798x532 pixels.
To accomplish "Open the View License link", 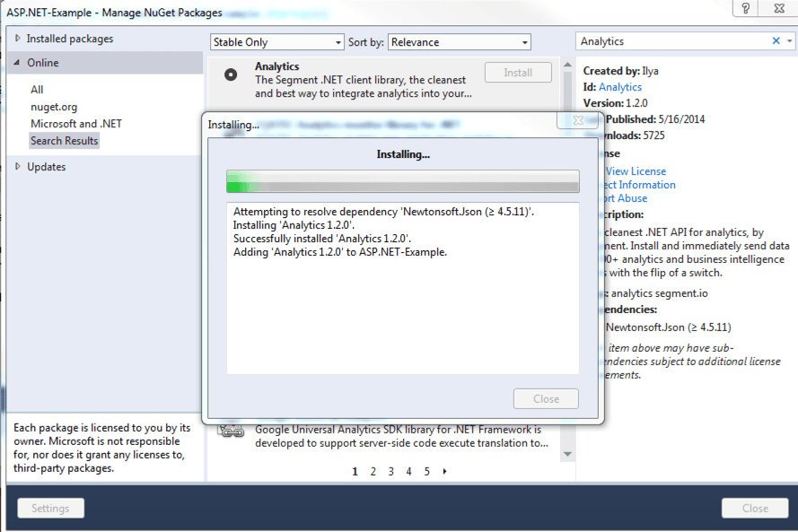I will (x=636, y=170).
